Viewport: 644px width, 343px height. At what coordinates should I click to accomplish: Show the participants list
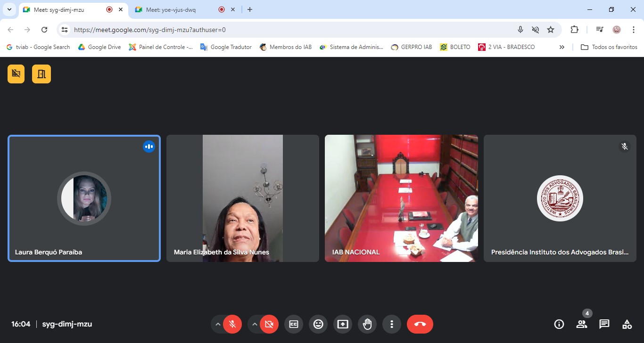point(582,324)
